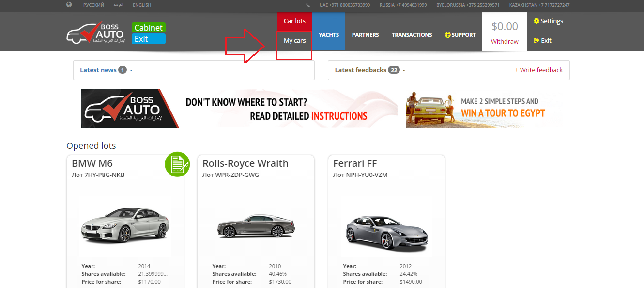Switch language to Русский

[93, 5]
